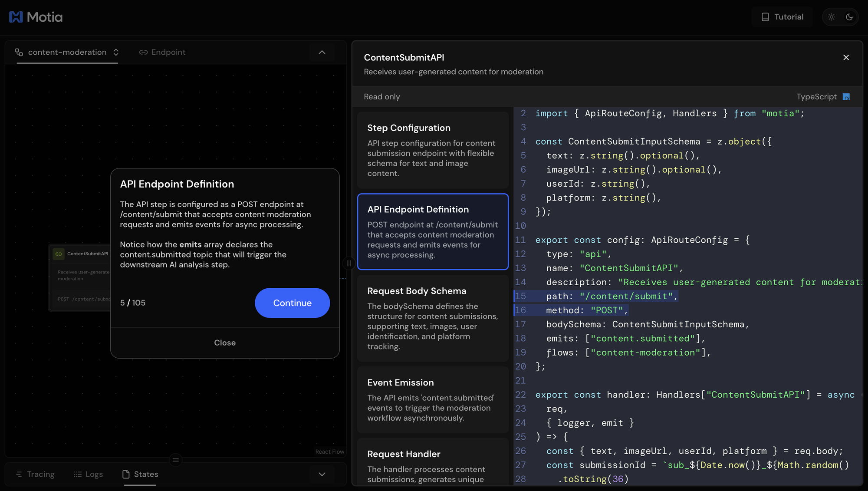
Task: Open the Tutorial book button
Action: coord(782,17)
